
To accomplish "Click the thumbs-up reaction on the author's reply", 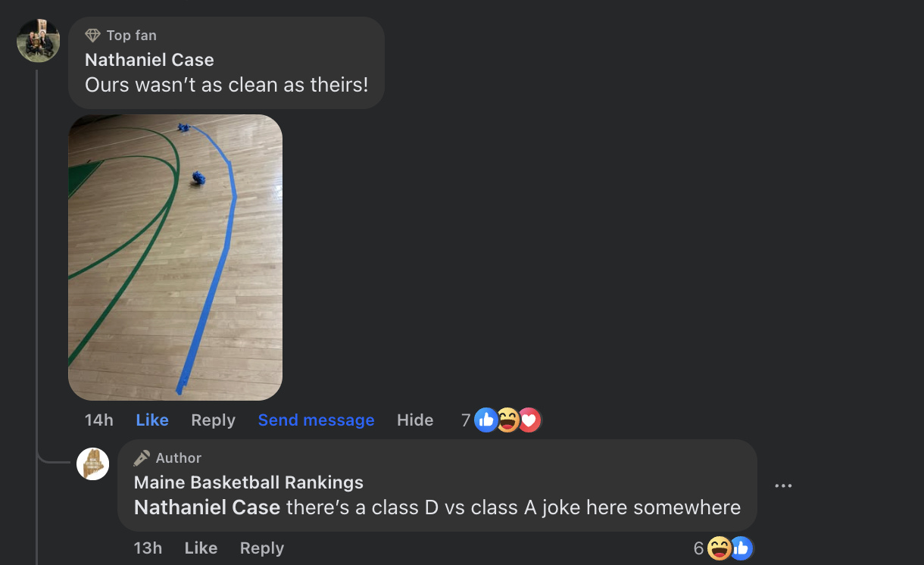I will pos(741,548).
